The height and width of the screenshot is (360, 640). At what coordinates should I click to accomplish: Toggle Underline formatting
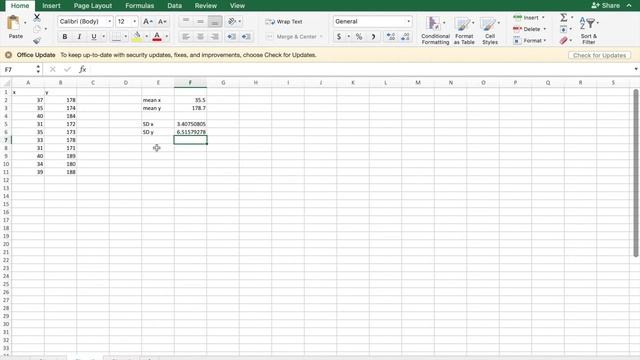(94, 37)
